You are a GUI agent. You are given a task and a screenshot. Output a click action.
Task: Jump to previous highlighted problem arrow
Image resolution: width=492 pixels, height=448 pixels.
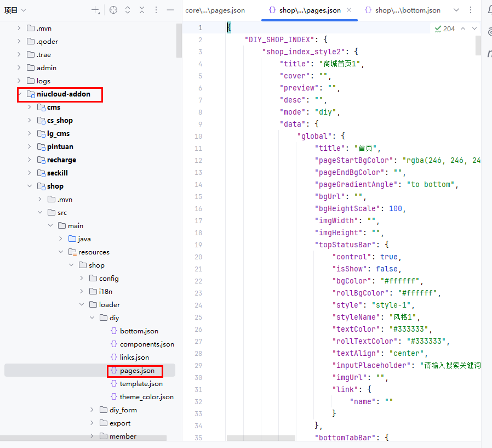click(463, 29)
